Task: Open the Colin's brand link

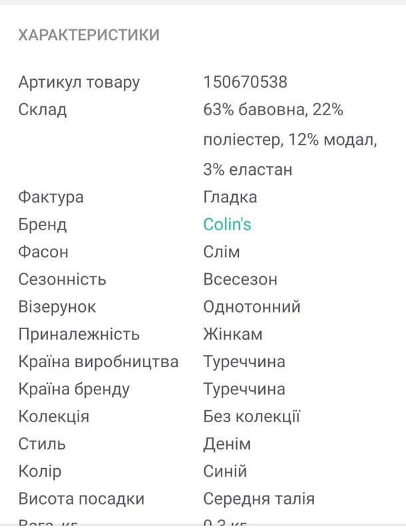Action: (227, 224)
